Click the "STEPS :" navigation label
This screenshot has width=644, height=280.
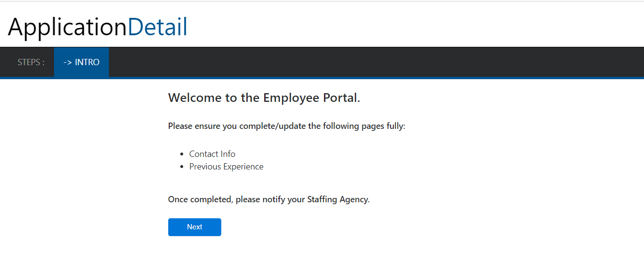31,62
